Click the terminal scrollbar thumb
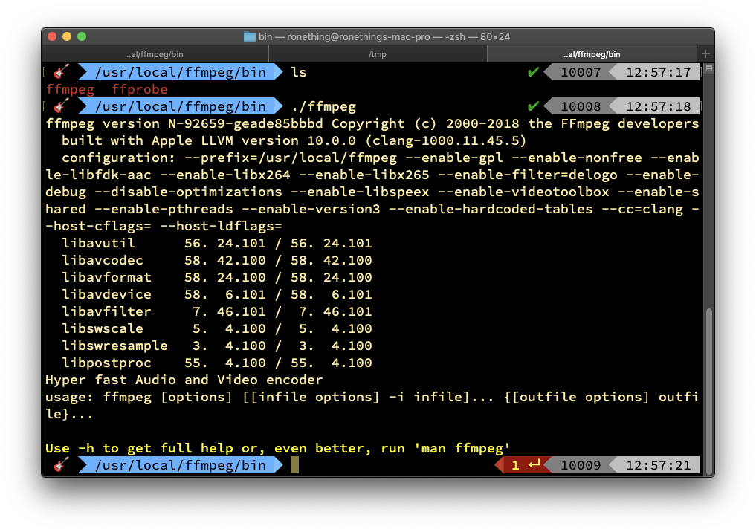The width and height of the screenshot is (756, 532). click(x=708, y=386)
